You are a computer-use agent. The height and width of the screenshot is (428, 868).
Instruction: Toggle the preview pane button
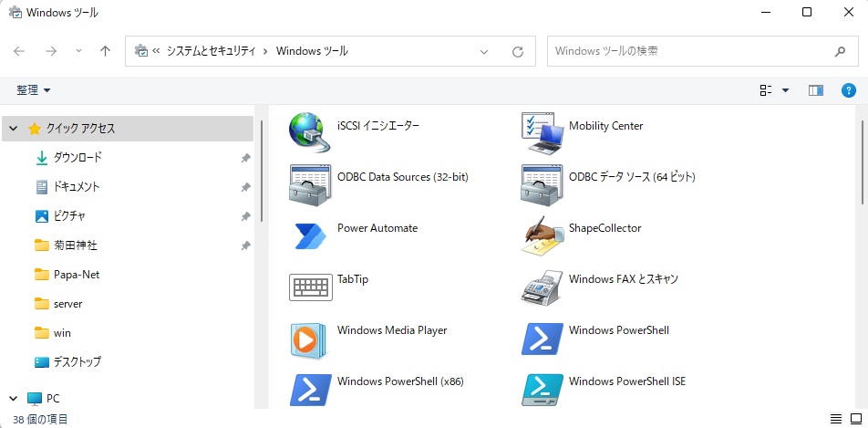(815, 90)
